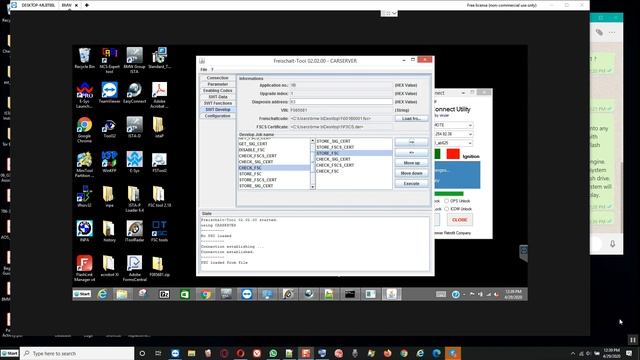Click the green progress bar in Connect Utility
This screenshot has height=360, width=640.
[x=449, y=193]
